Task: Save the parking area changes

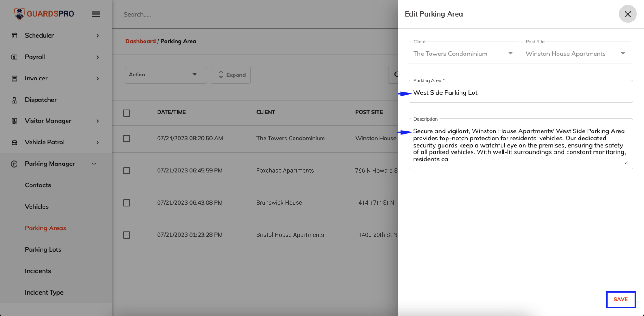Action: point(621,299)
